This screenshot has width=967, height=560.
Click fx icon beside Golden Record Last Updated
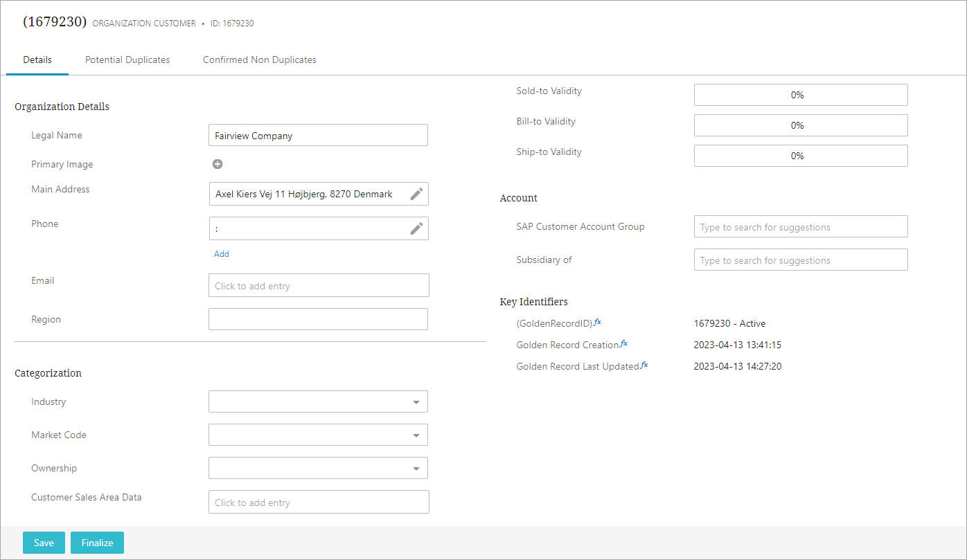click(x=644, y=365)
